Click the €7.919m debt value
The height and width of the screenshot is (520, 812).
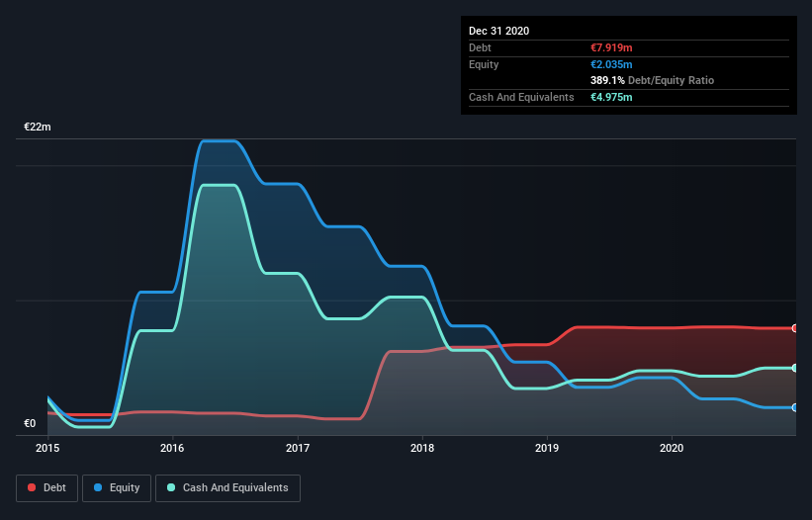pyautogui.click(x=611, y=47)
